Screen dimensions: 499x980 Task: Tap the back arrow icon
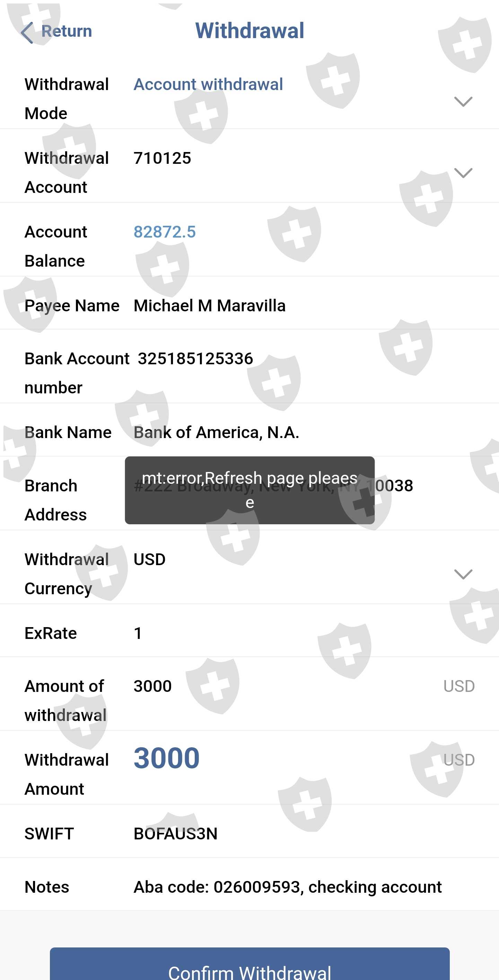(27, 32)
